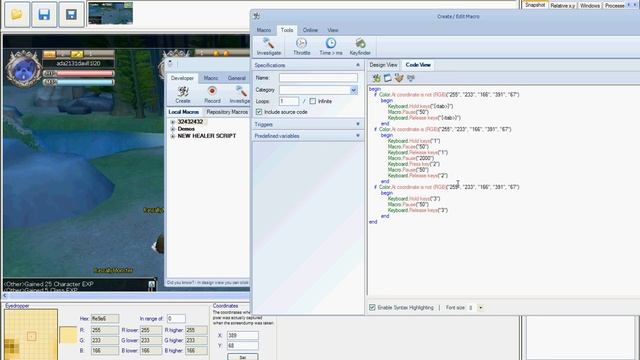Open the Font size dropdown
640x360 pixels.
(x=480, y=307)
